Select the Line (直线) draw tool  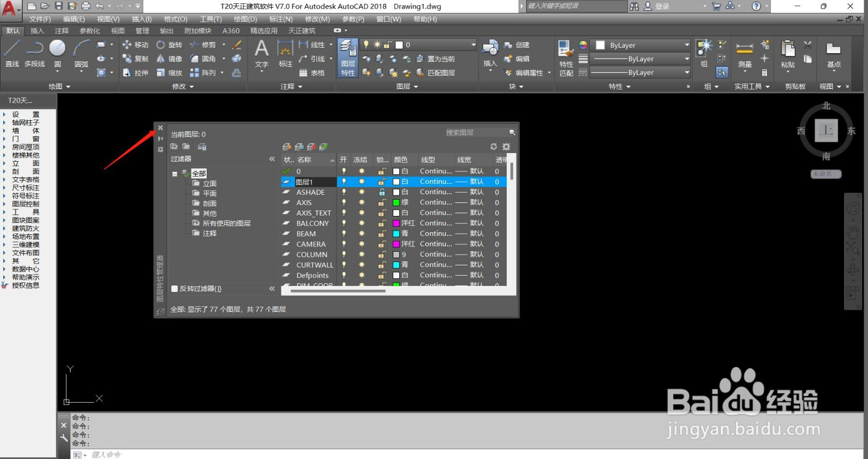tap(12, 53)
